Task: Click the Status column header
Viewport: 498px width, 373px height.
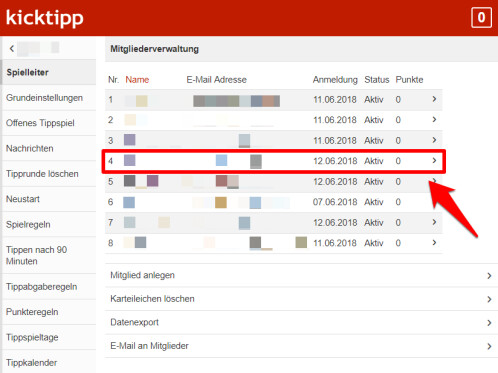Action: pyautogui.click(x=377, y=80)
